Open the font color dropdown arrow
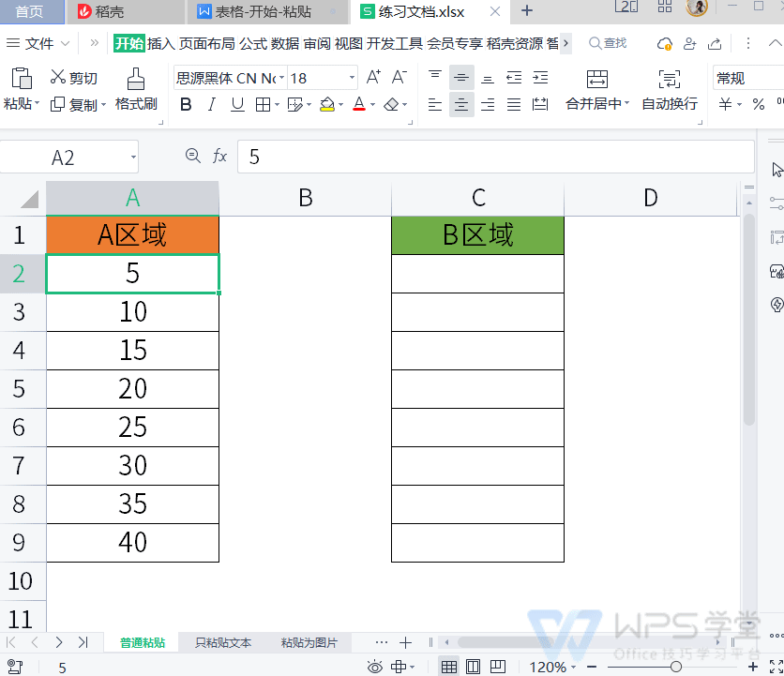The height and width of the screenshot is (676, 784). tap(373, 105)
